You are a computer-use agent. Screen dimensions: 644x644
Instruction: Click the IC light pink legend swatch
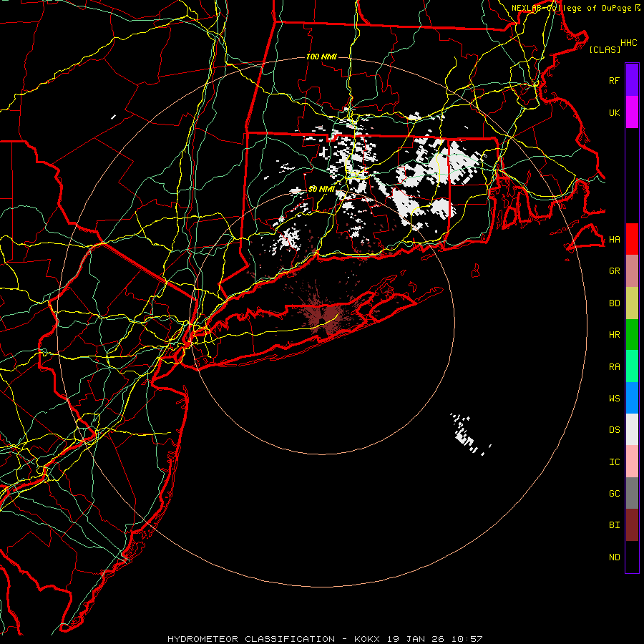point(632,462)
